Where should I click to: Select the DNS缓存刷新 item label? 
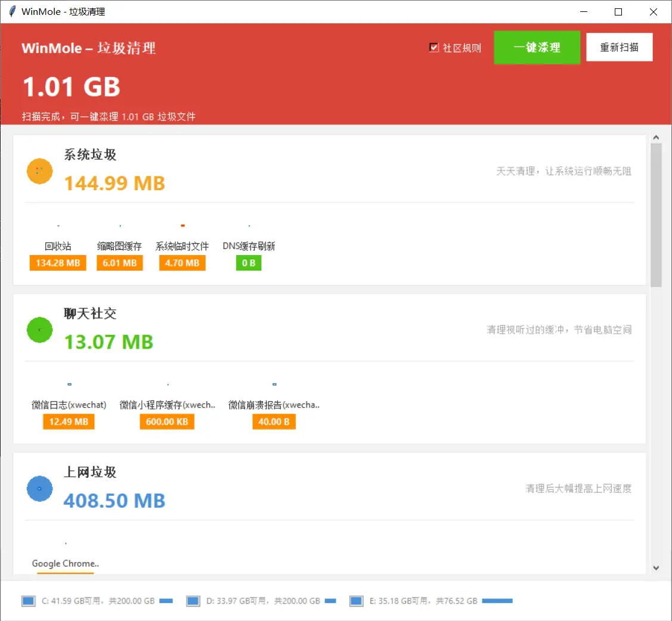(x=249, y=246)
